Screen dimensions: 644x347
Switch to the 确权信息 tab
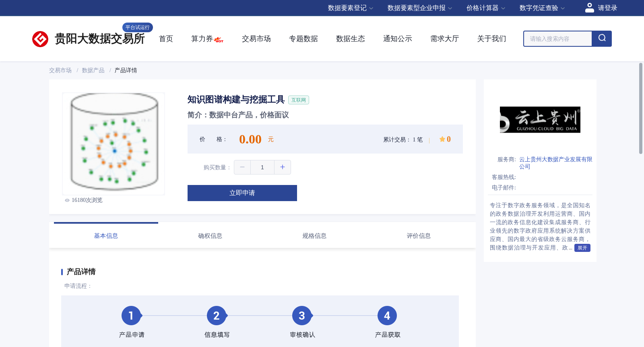pyautogui.click(x=210, y=236)
